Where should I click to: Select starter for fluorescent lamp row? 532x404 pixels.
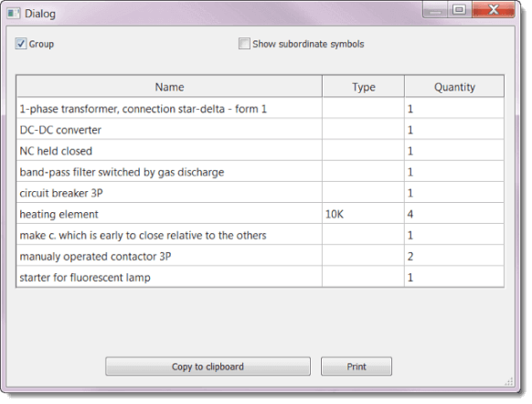(261, 277)
